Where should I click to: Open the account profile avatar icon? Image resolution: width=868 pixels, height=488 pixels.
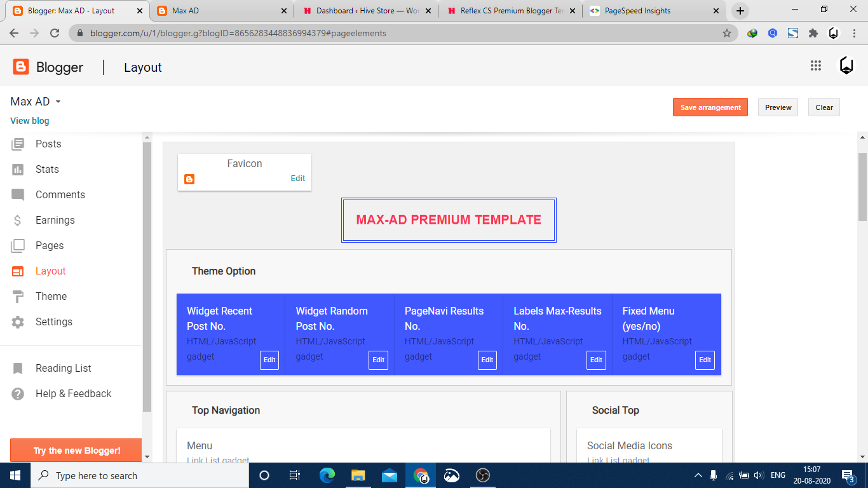(x=846, y=65)
